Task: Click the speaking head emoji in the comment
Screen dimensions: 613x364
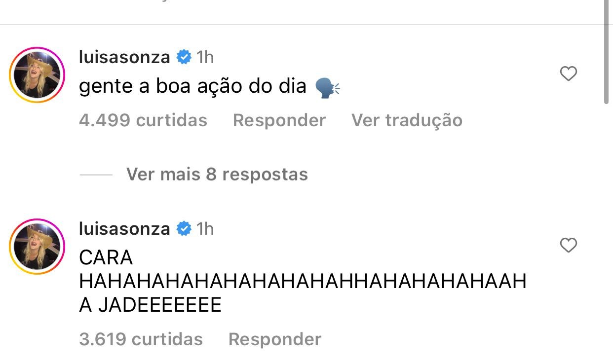Action: pyautogui.click(x=328, y=87)
